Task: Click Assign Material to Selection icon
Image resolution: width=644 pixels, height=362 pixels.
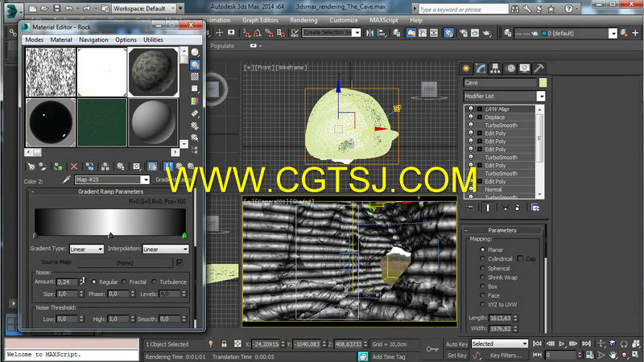Action: (x=58, y=167)
